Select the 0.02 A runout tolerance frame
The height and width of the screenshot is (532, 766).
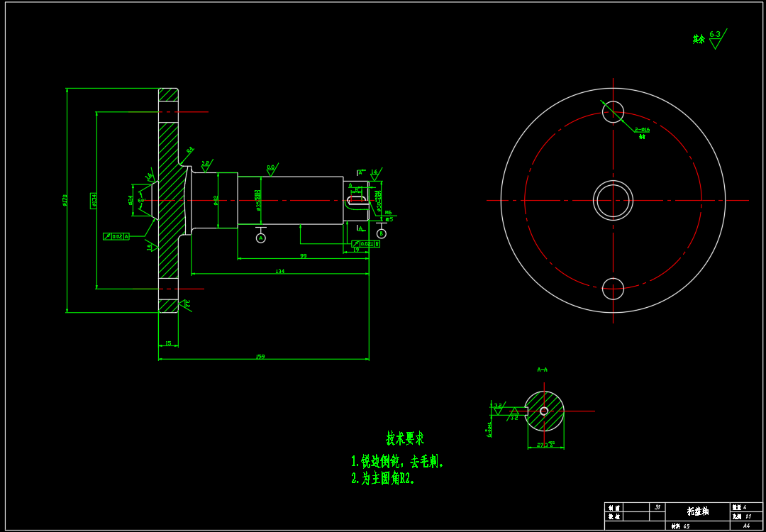pos(117,236)
